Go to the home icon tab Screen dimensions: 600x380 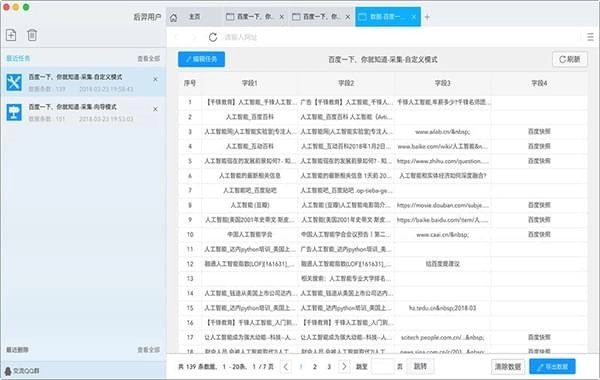pyautogui.click(x=173, y=18)
